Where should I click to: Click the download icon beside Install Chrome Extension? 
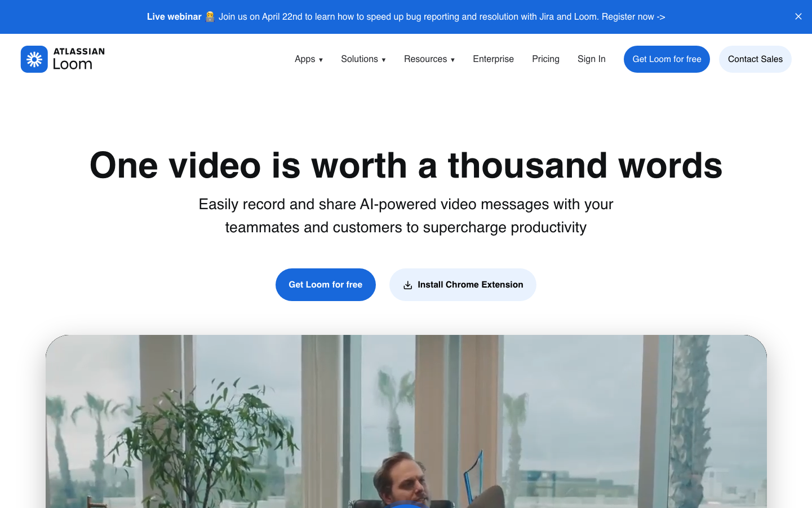[x=407, y=285]
